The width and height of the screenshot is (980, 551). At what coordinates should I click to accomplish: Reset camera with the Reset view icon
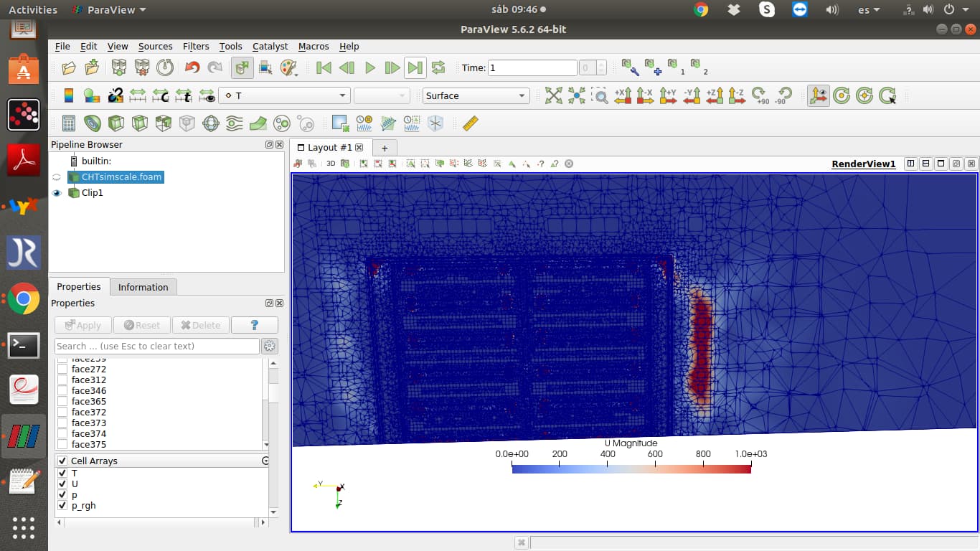click(x=553, y=95)
